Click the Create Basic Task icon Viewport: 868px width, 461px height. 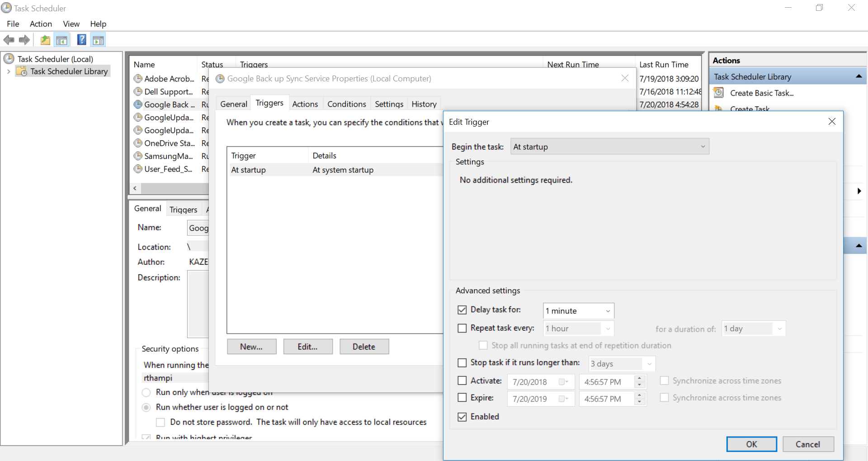point(718,93)
